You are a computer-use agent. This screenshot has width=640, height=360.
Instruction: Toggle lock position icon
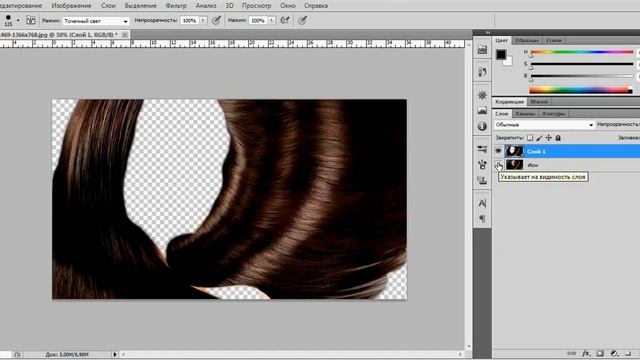(x=549, y=138)
